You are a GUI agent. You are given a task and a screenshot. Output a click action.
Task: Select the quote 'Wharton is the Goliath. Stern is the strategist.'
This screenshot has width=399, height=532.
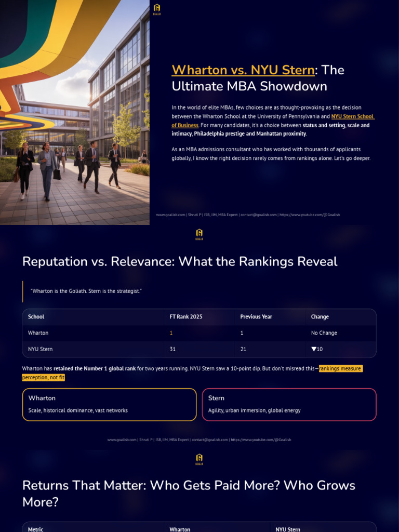tap(86, 291)
